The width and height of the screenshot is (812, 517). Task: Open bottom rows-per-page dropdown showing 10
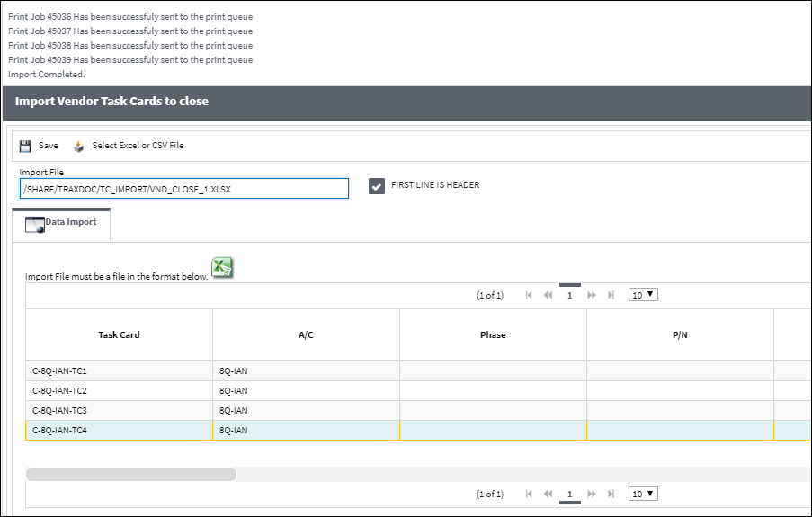click(x=643, y=494)
